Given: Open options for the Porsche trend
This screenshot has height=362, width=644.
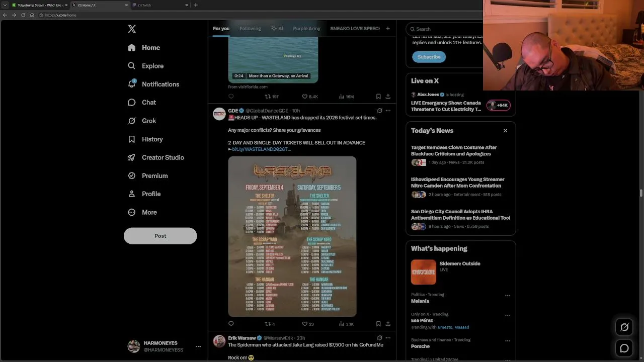Looking at the screenshot, I should [x=507, y=341].
